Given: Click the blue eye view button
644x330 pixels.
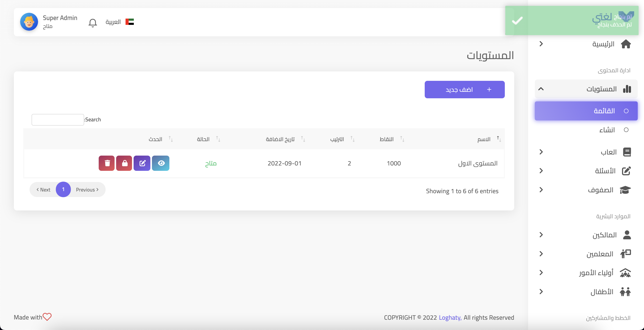Looking at the screenshot, I should click(161, 163).
